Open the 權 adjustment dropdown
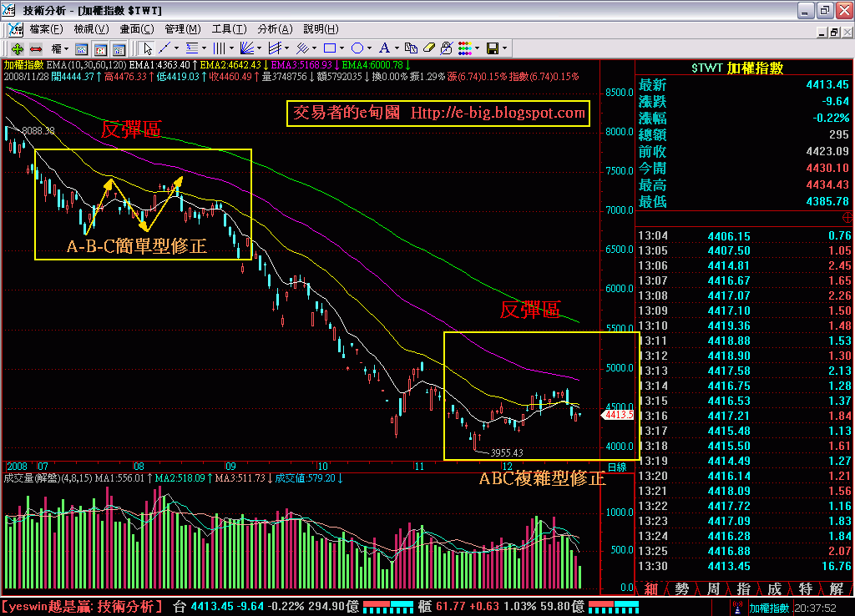The width and height of the screenshot is (855, 616). [60, 48]
